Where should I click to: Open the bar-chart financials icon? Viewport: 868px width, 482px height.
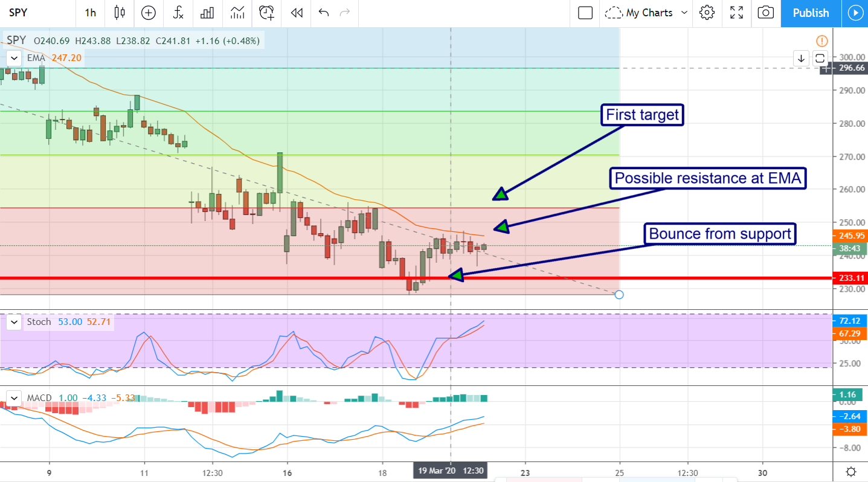208,13
